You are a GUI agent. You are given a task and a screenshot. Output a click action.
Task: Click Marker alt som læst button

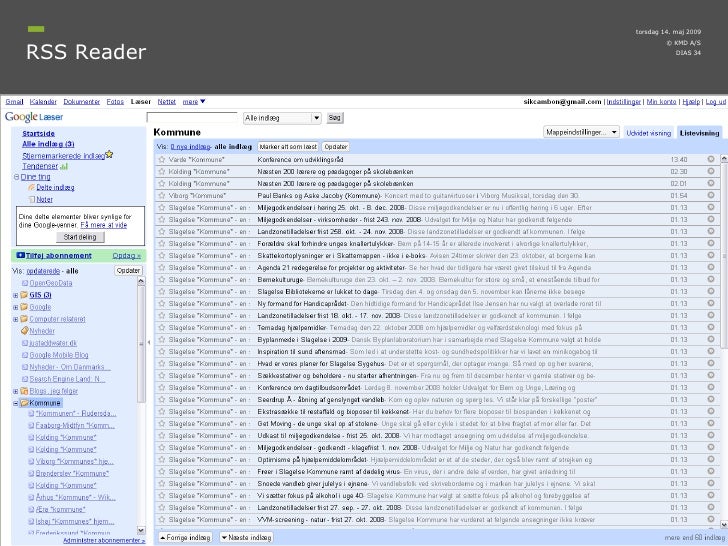tap(288, 147)
